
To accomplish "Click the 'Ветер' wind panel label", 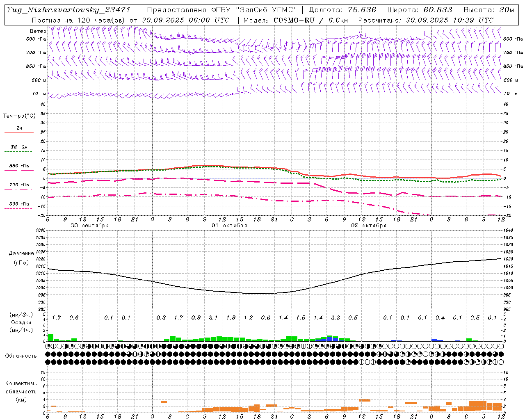I will pos(38,31).
